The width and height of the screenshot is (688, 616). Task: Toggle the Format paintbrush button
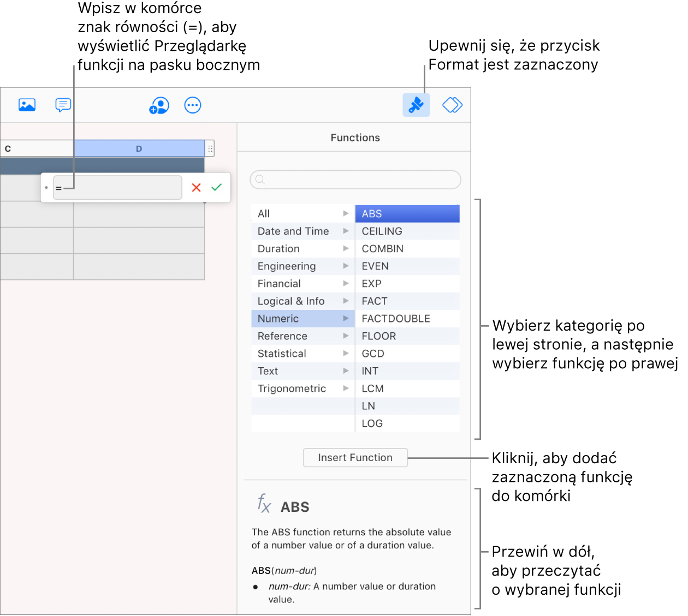(x=416, y=105)
